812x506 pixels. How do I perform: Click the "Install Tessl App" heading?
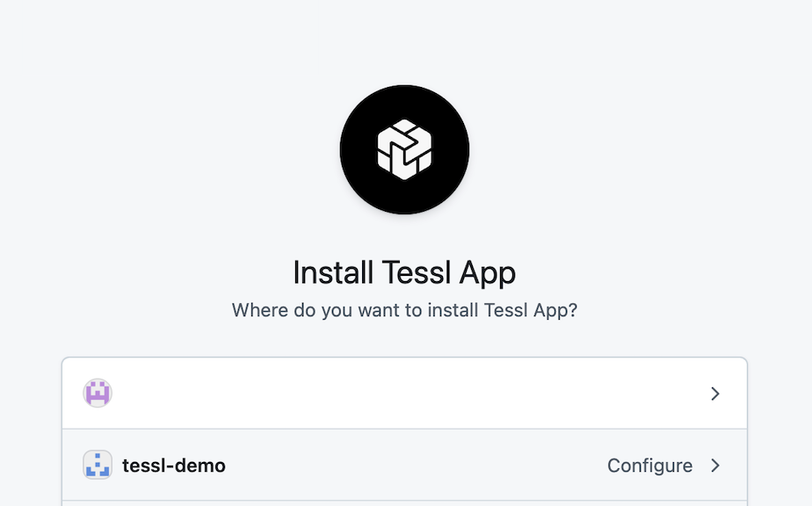coord(404,272)
